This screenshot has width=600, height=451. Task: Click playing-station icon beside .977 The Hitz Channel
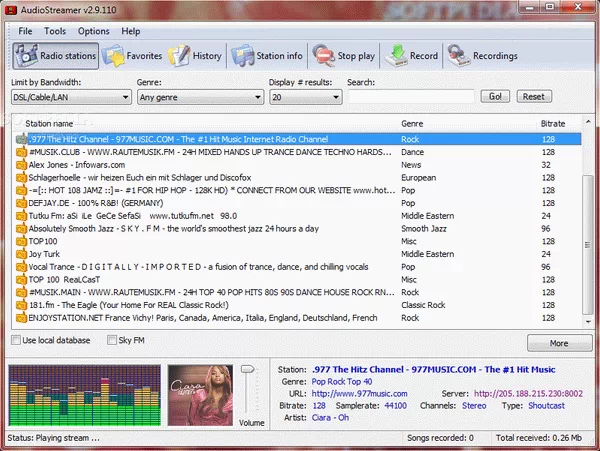click(x=21, y=139)
